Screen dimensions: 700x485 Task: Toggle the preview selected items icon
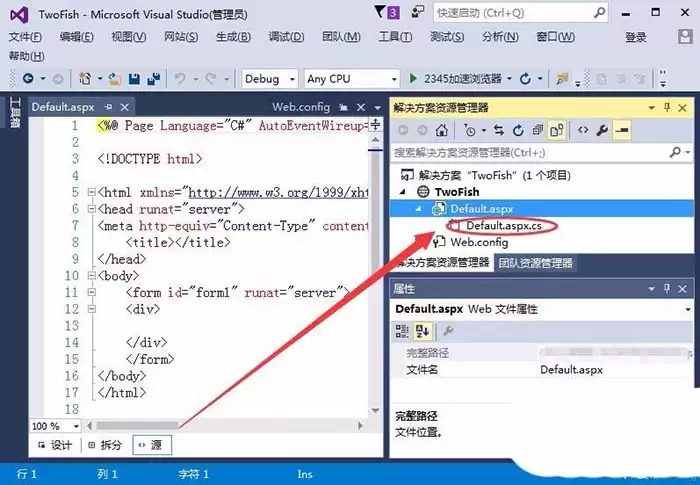pos(622,130)
